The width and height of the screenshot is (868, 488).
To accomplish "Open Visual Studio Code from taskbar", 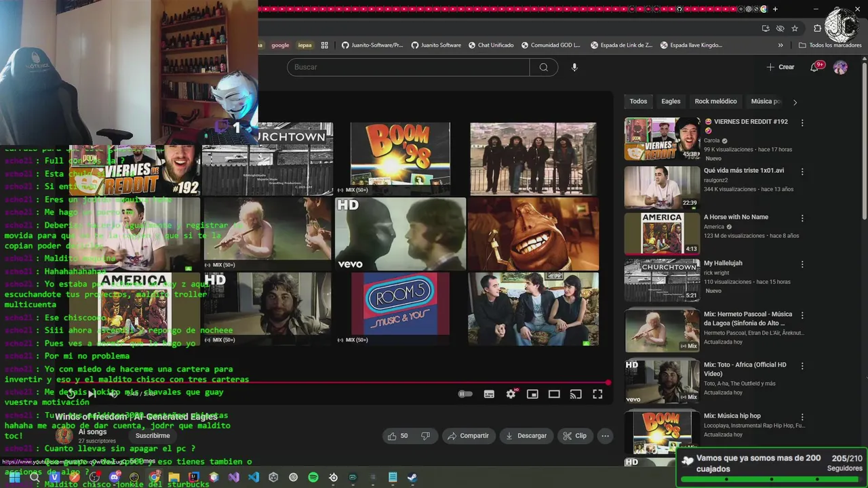I will [x=254, y=477].
